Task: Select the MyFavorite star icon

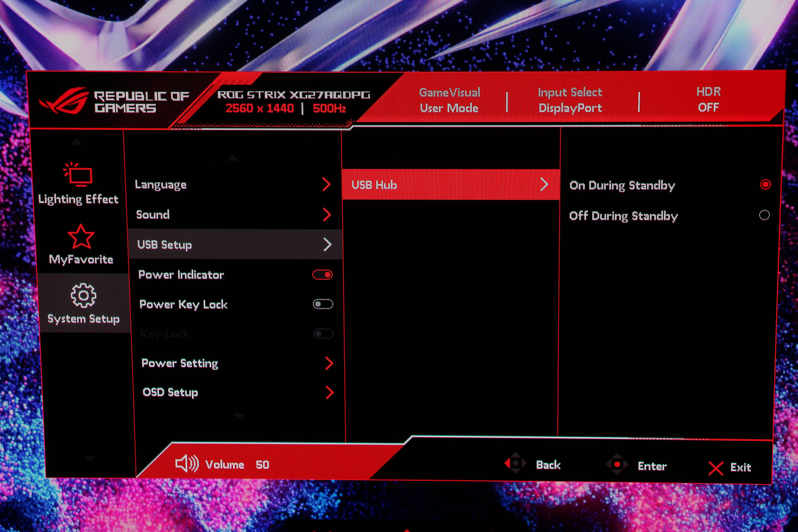Action: (81, 237)
